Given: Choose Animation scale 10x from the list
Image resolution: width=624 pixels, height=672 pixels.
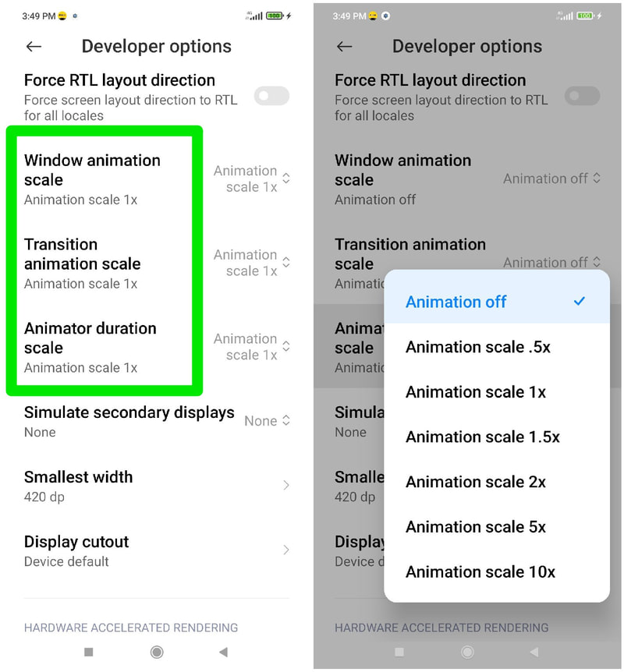Looking at the screenshot, I should click(480, 572).
